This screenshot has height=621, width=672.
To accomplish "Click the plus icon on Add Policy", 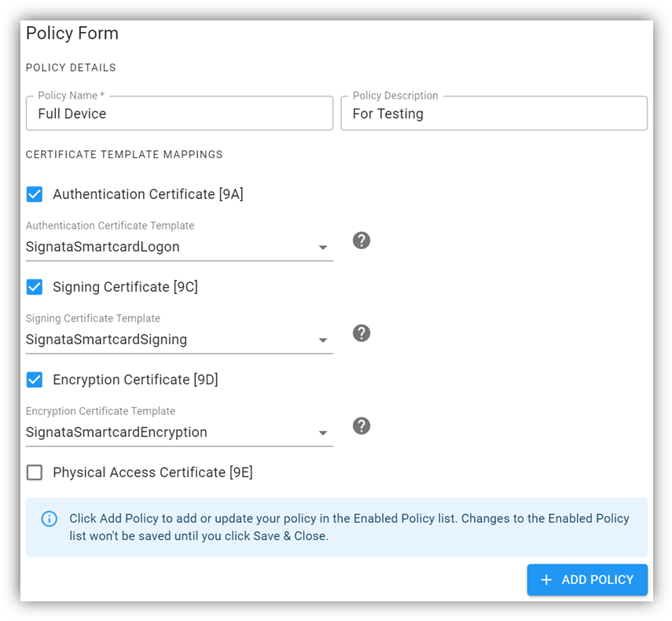I will click(x=547, y=580).
